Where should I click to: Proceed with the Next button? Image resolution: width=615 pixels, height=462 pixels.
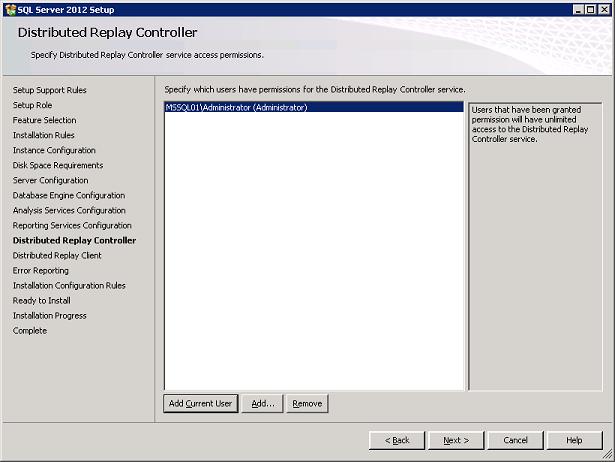tap(456, 440)
